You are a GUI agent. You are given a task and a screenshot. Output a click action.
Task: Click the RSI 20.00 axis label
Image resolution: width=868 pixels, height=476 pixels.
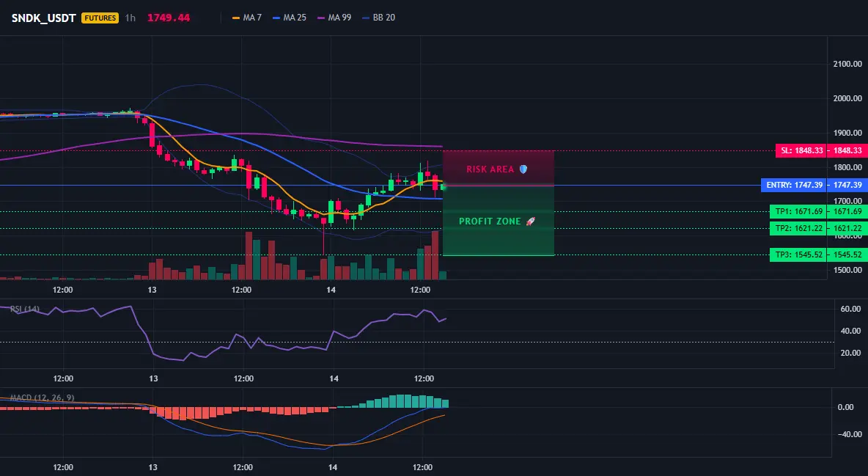[x=851, y=353]
